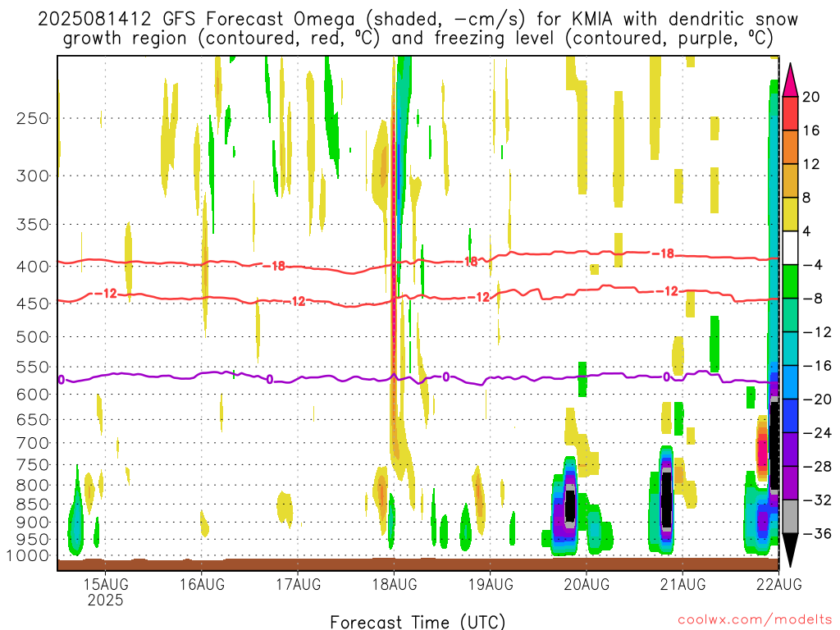Click the purple 0 freezing label near 21AUG
The width and height of the screenshot is (840, 630).
(666, 377)
